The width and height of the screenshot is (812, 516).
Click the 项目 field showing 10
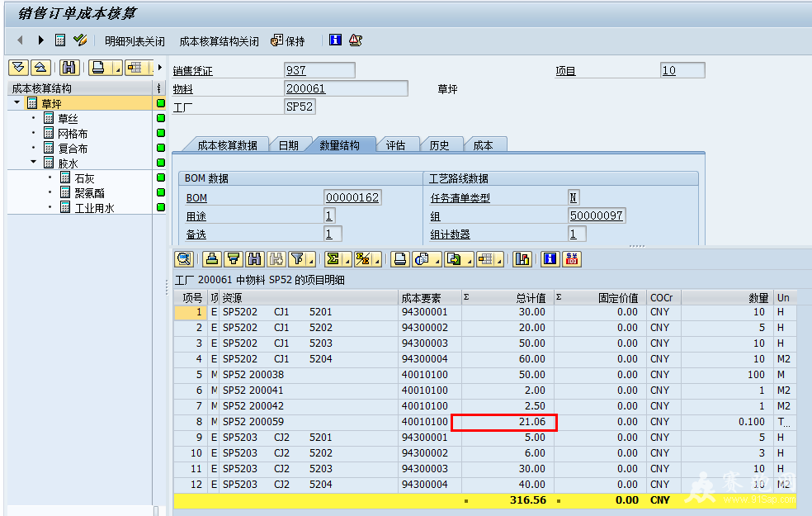click(682, 70)
